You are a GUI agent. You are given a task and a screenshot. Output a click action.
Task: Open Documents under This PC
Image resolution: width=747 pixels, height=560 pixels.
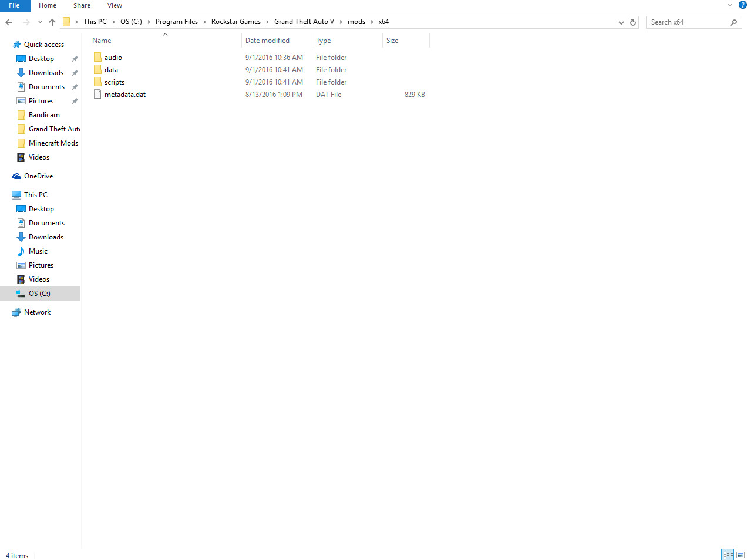[46, 223]
